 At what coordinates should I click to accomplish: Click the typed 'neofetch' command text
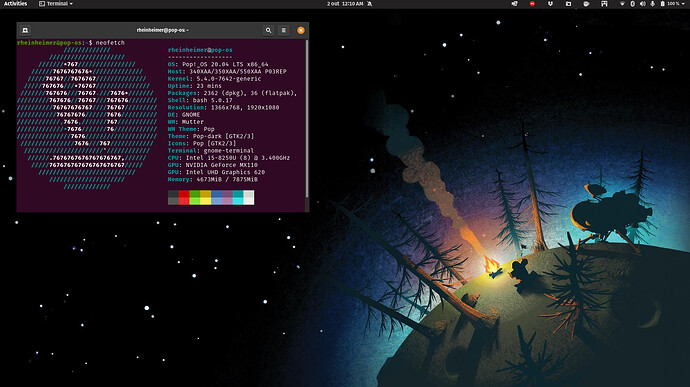pos(110,43)
